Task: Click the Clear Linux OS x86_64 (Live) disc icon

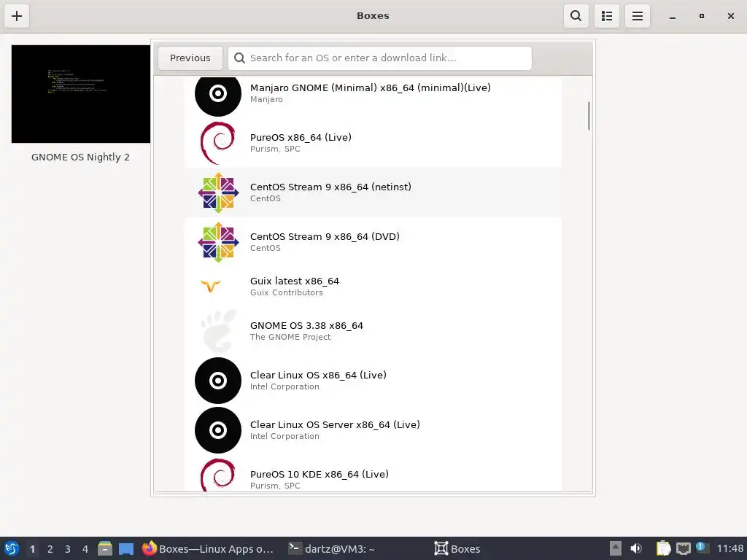Action: [218, 381]
